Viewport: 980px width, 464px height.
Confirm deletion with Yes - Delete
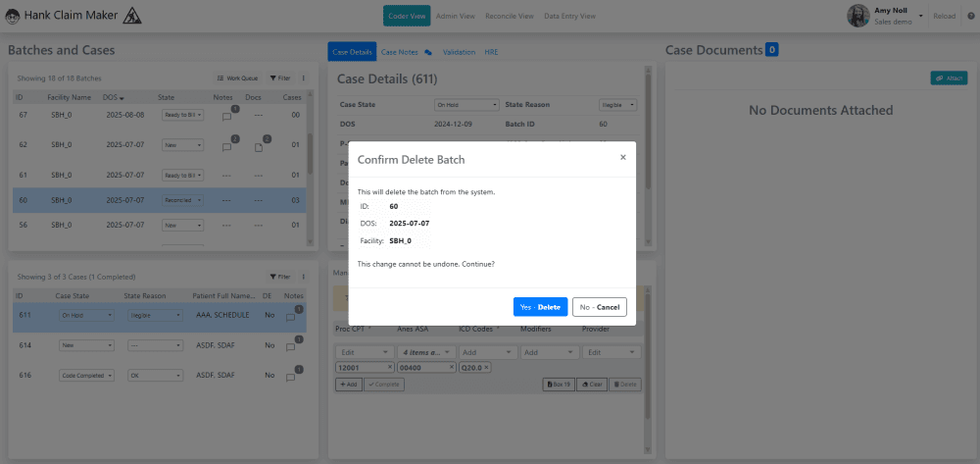[540, 307]
